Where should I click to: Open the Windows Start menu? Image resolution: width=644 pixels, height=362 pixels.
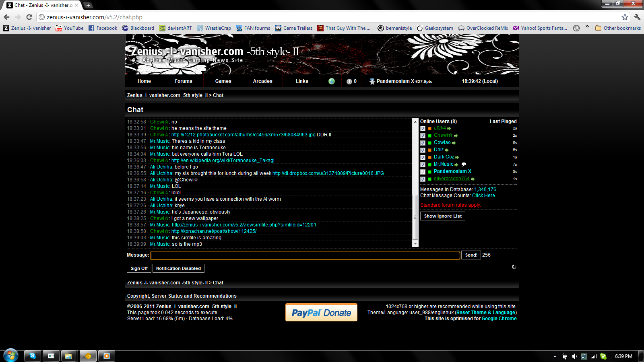[11, 356]
